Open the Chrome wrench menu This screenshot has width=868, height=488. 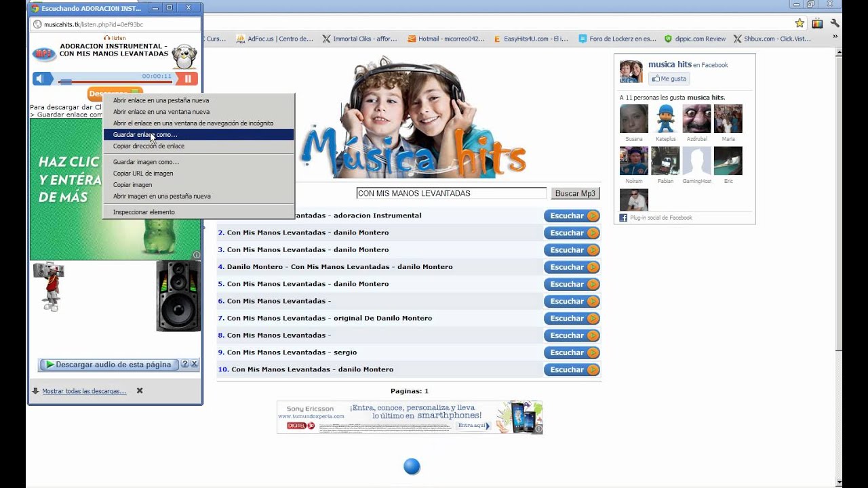[833, 24]
